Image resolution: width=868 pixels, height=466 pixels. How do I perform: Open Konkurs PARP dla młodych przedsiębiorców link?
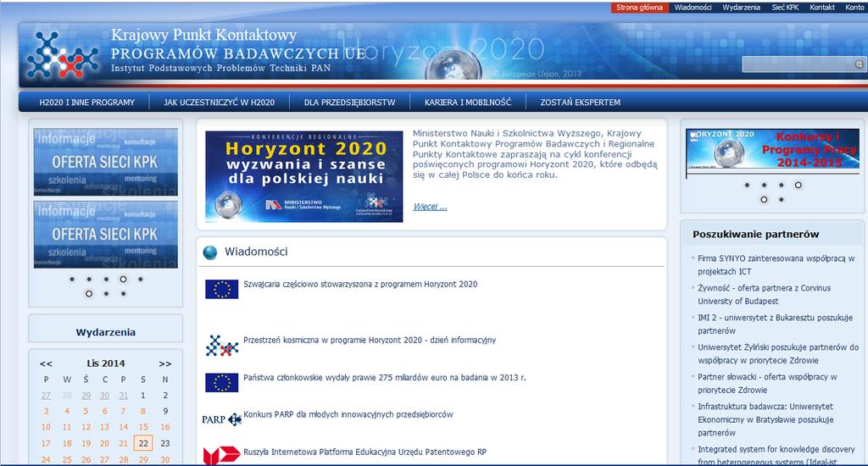(348, 414)
